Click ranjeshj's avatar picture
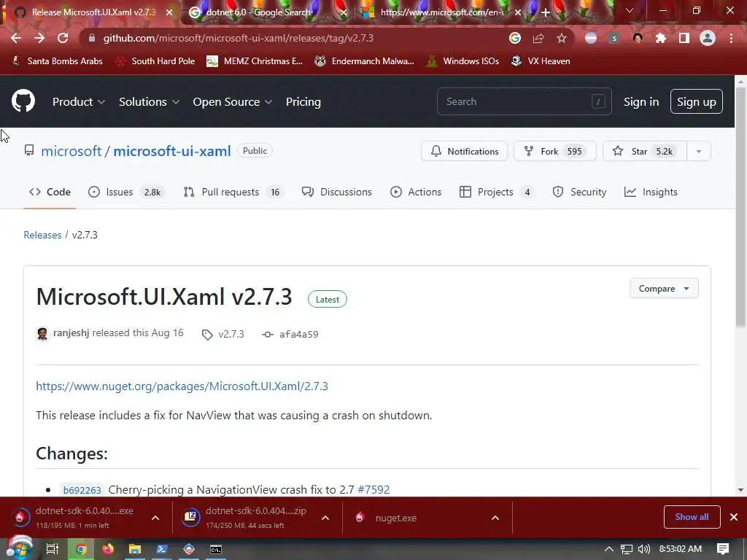 [42, 334]
